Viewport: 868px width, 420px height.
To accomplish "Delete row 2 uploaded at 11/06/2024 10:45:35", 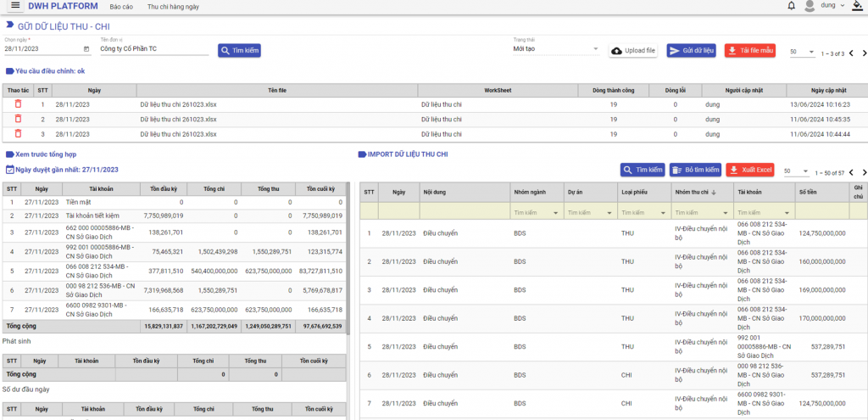I will [x=19, y=119].
